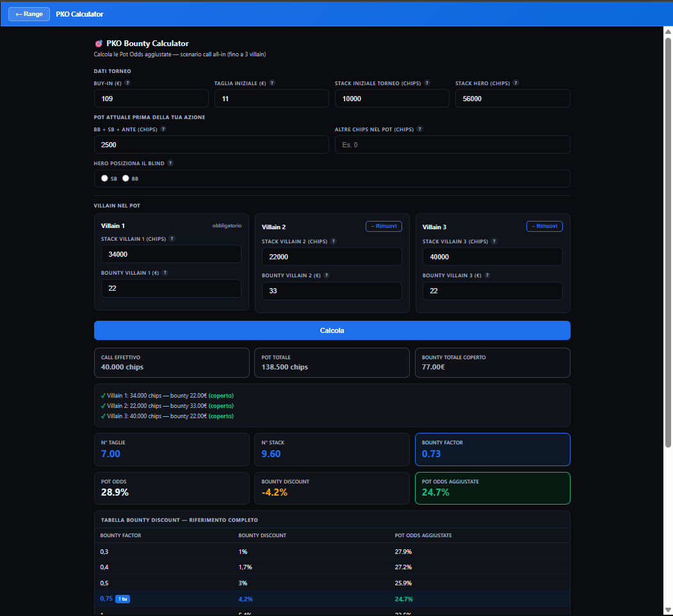Click help icon next to Bounty Villain 1
The width and height of the screenshot is (673, 616).
[165, 273]
